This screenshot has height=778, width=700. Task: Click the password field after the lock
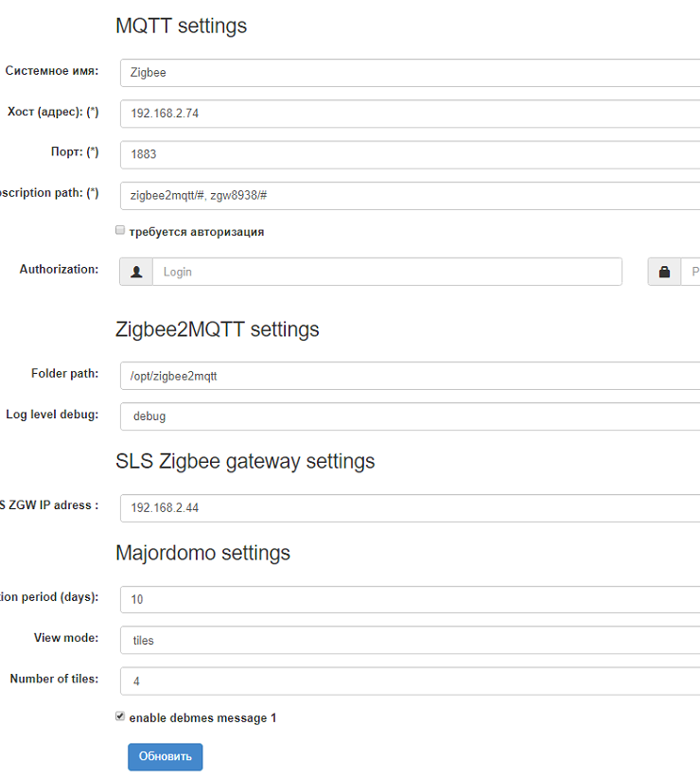[x=690, y=272]
